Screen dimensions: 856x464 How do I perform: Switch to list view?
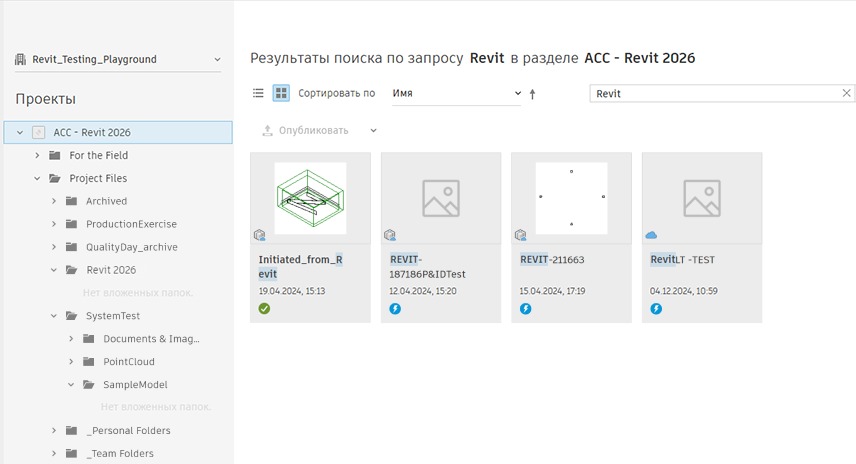tap(258, 93)
